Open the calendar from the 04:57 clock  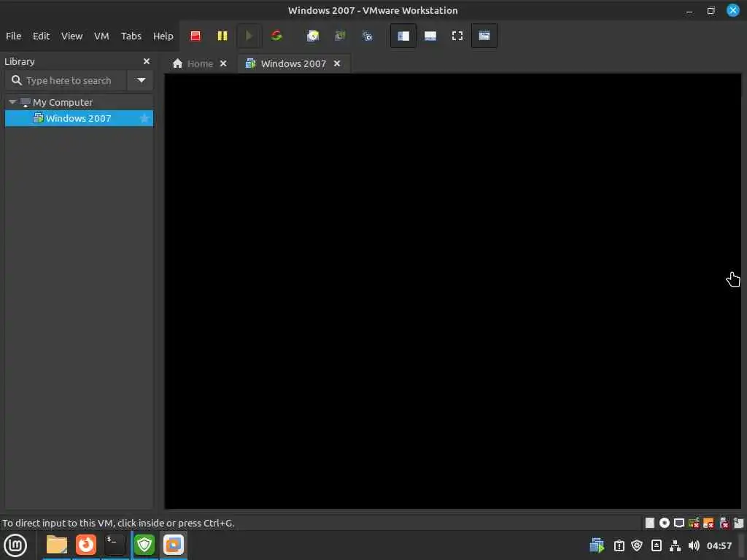point(719,545)
